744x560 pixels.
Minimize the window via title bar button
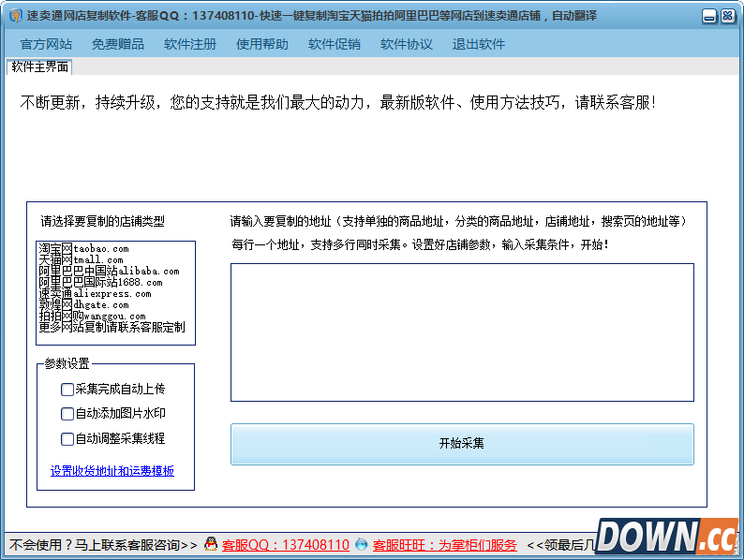(709, 17)
